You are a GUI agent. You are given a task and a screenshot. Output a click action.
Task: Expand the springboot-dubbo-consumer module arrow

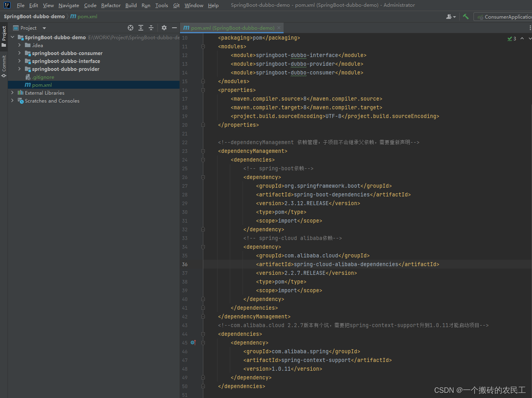click(x=19, y=53)
